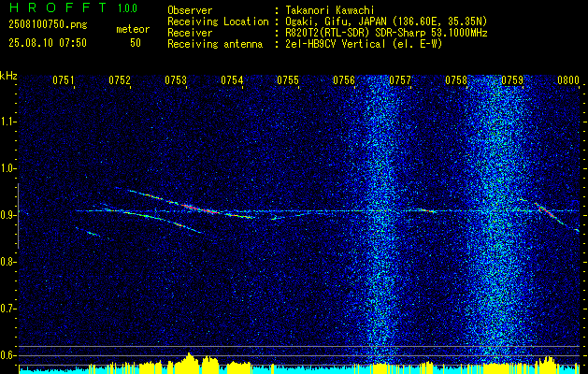The image size is (588, 374).
Task: Click time marker 0756
Action: click(343, 80)
